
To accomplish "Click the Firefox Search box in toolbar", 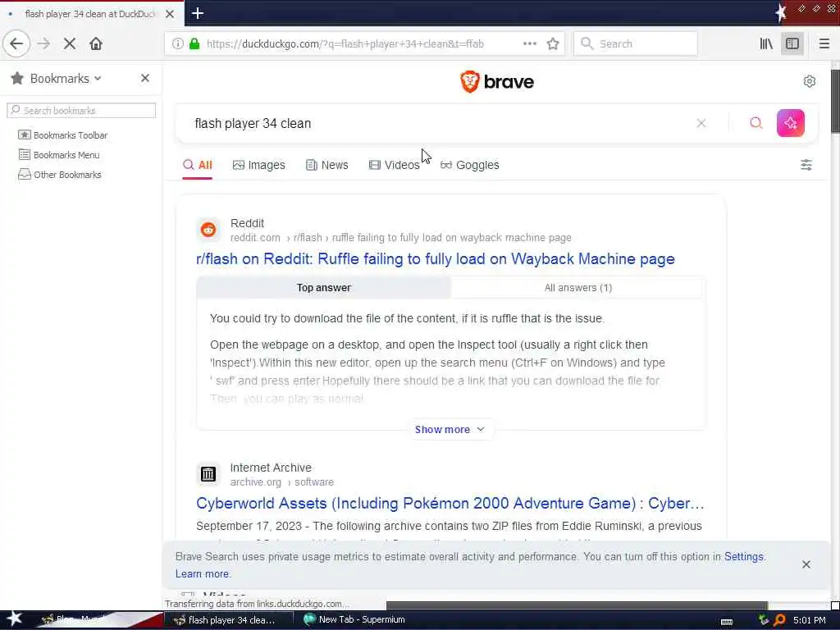I will (636, 43).
